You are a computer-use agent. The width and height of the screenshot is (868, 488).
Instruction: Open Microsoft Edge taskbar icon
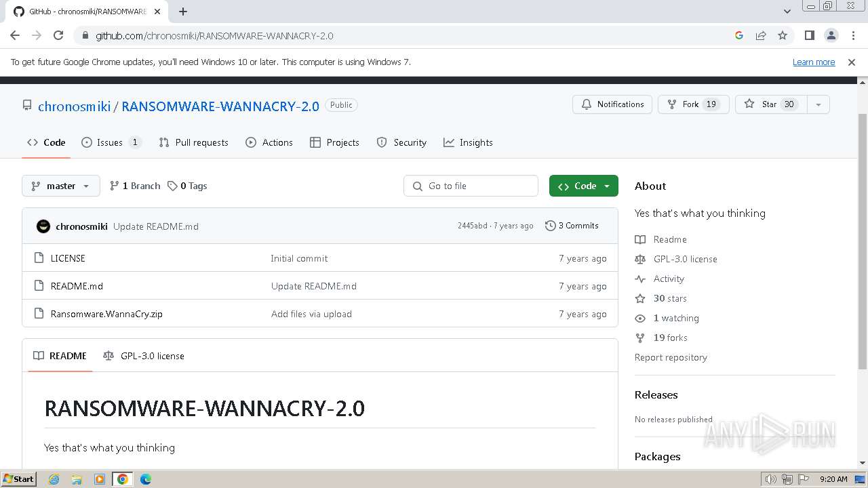coord(146,479)
